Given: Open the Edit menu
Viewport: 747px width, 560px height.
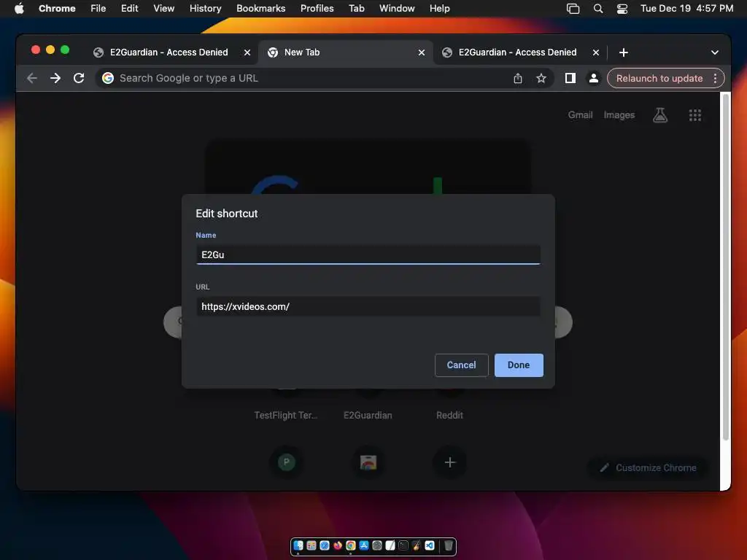Looking at the screenshot, I should click(x=129, y=8).
